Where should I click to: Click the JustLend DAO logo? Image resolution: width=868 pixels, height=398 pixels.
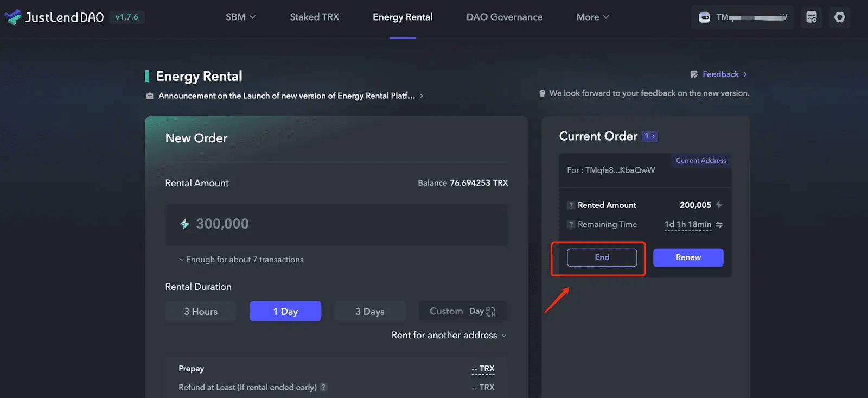(x=54, y=17)
